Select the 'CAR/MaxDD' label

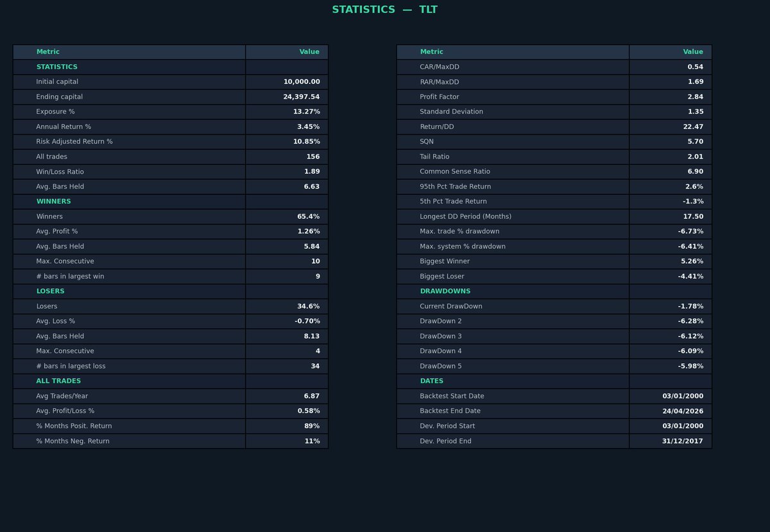[440, 67]
